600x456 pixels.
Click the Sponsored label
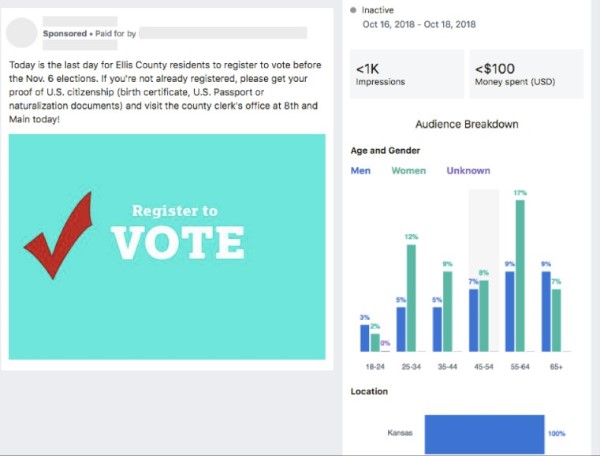(65, 34)
